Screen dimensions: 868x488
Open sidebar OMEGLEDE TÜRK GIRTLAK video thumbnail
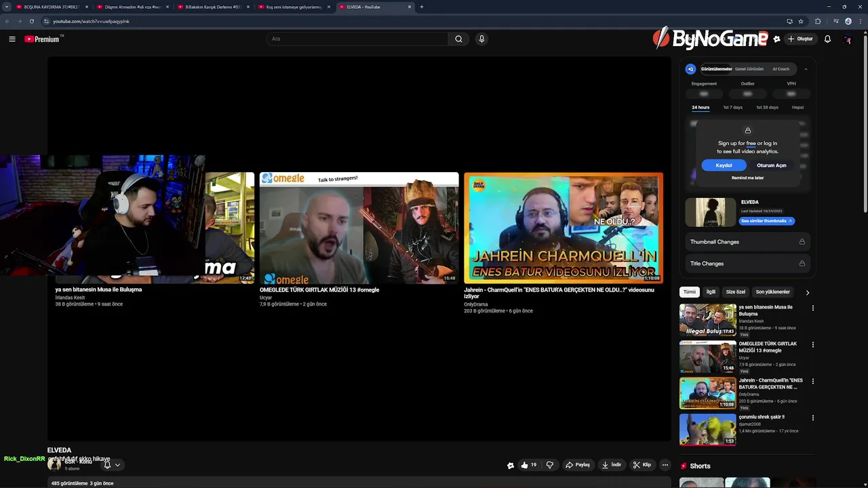[x=708, y=357]
